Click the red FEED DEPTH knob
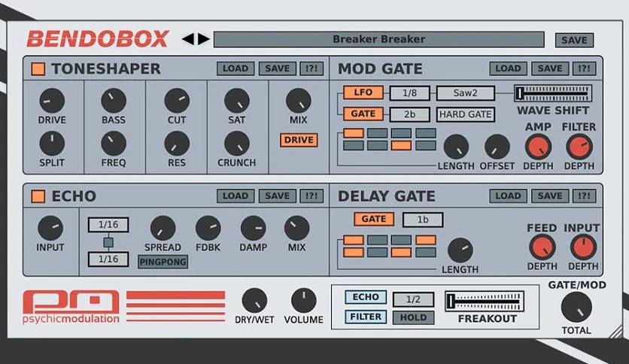Image resolution: width=629 pixels, height=364 pixels. pyautogui.click(x=542, y=247)
